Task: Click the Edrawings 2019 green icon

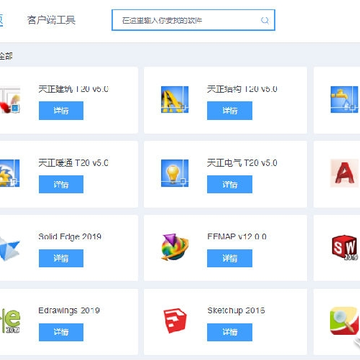Action: pyautogui.click(x=10, y=321)
